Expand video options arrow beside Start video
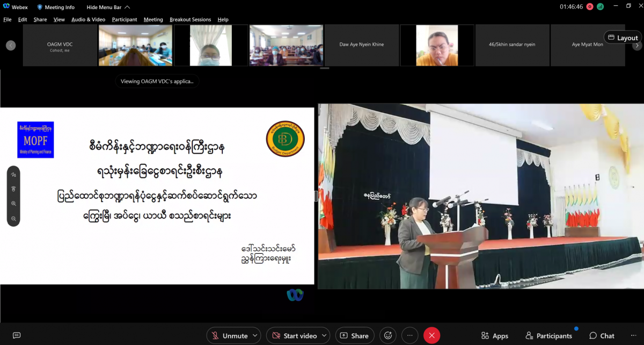Screen dimensions: 644x345 [324, 335]
